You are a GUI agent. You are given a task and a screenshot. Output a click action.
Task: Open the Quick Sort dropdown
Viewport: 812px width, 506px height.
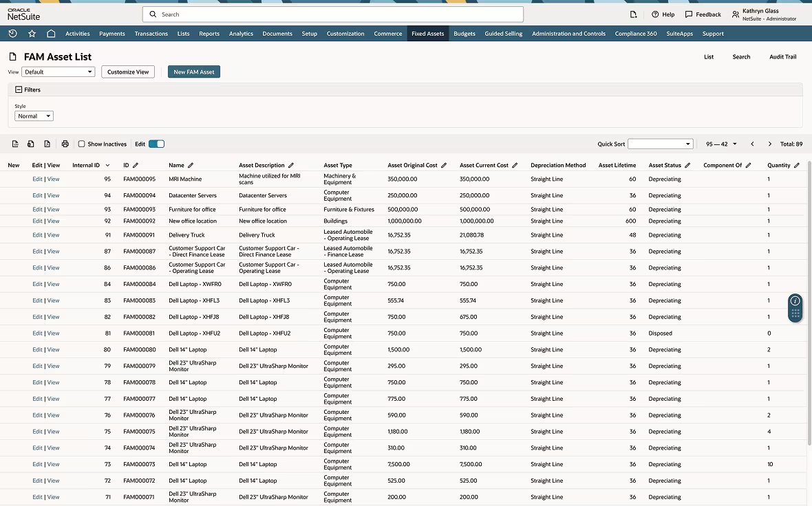[x=660, y=144]
